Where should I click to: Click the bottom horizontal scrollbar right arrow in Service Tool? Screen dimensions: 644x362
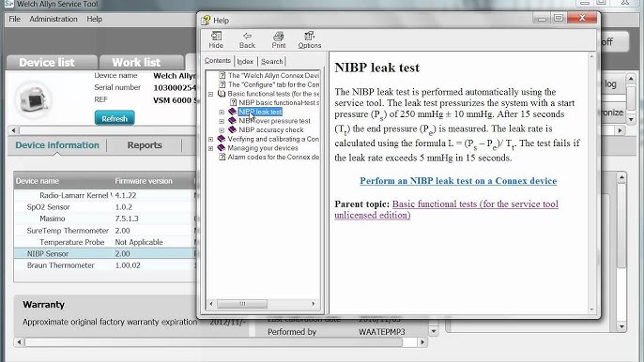[422, 342]
